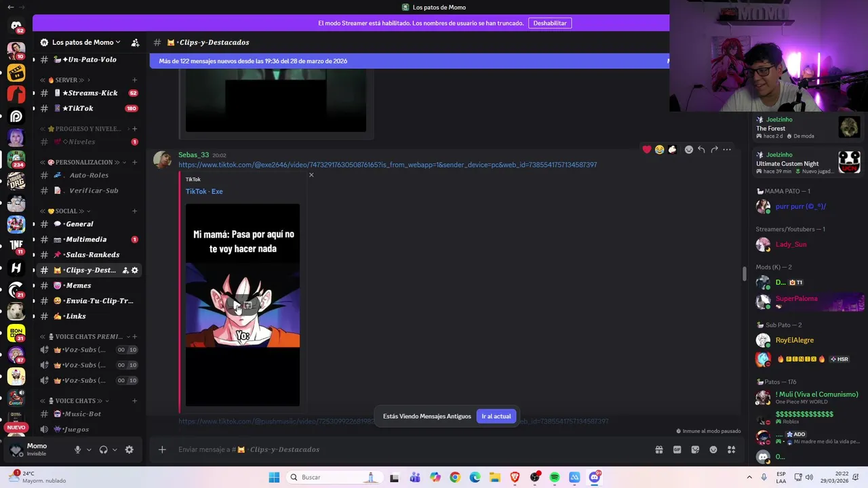
Task: Open user settings gear icon
Action: pyautogui.click(x=130, y=449)
